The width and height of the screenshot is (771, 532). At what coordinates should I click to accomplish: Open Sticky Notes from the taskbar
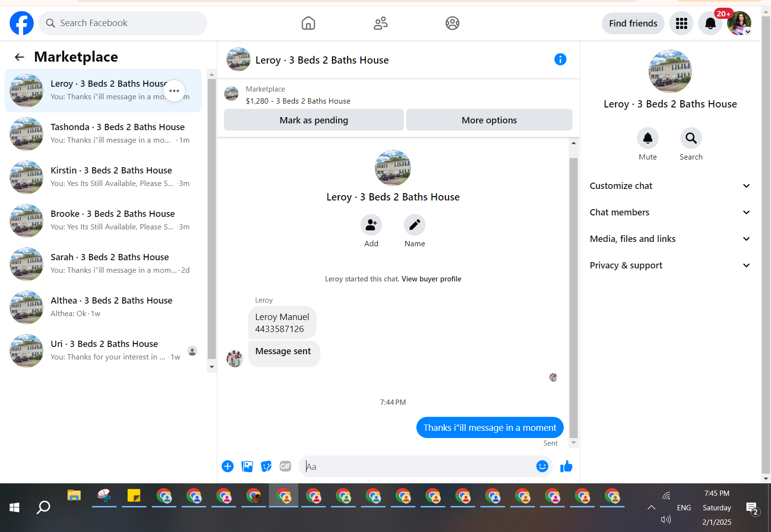tap(133, 496)
